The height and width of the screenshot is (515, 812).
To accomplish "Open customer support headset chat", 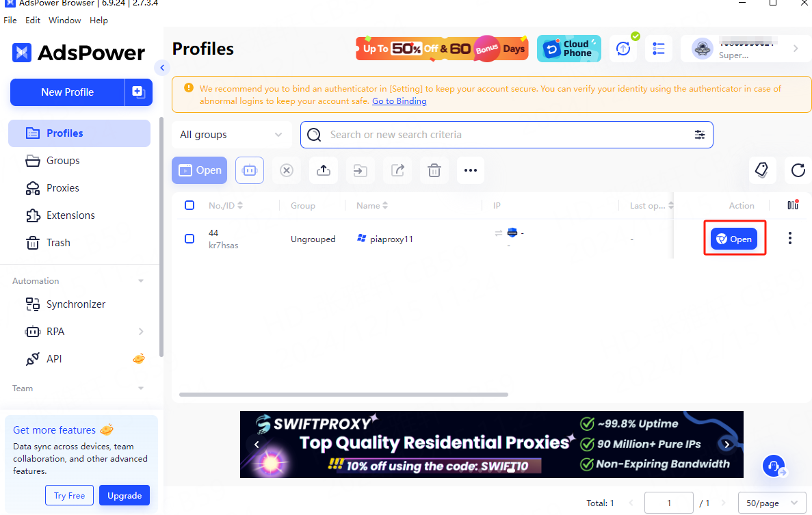I will [774, 466].
